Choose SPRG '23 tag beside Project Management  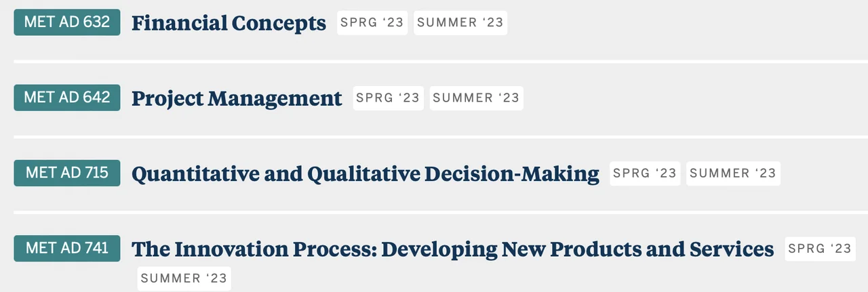click(x=388, y=98)
